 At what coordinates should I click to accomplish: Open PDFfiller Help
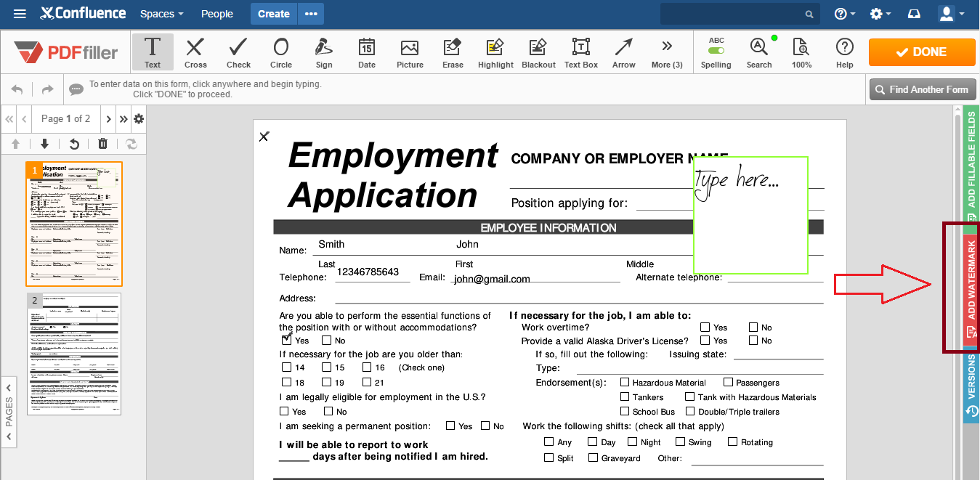(x=844, y=52)
